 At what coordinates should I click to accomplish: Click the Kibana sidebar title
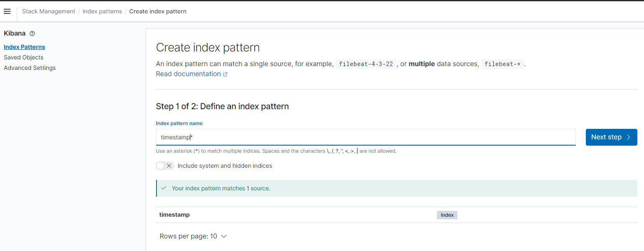[x=15, y=33]
